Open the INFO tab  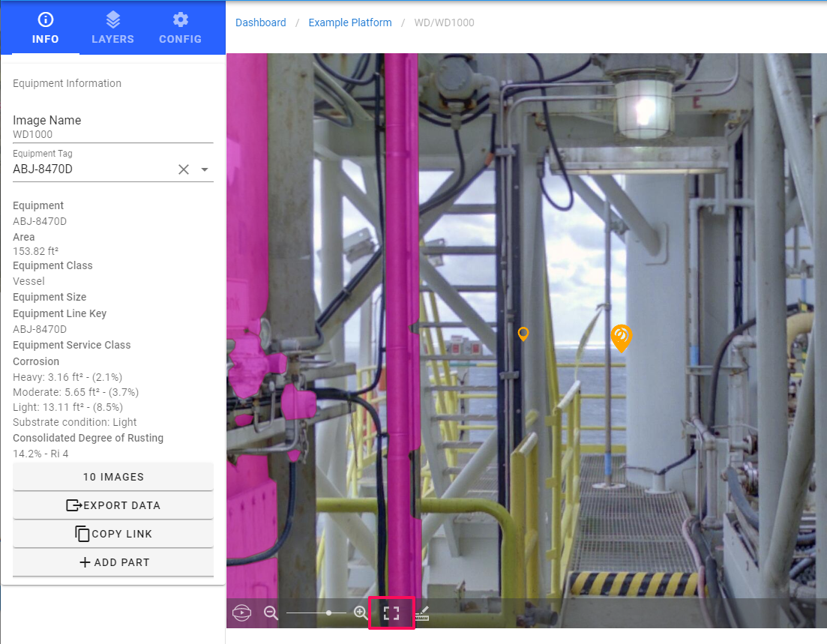45,28
